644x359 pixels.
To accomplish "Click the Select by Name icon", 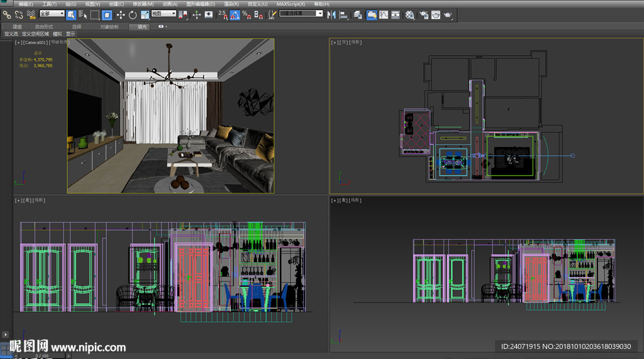I will tap(81, 14).
